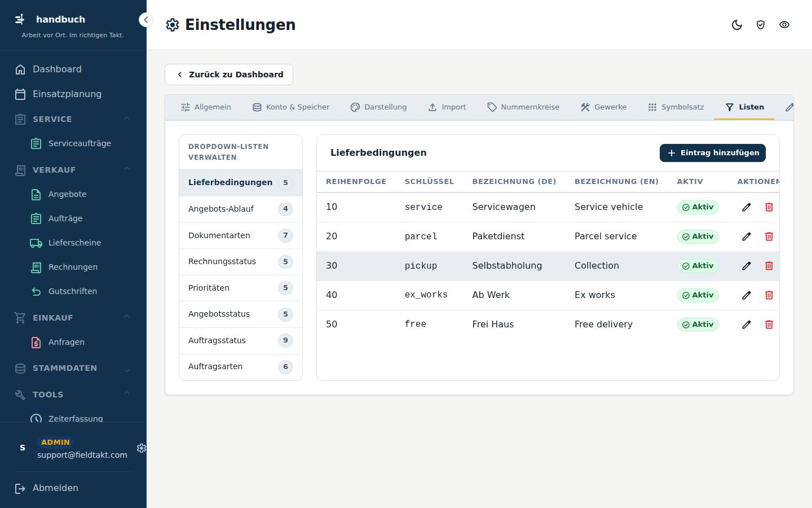The width and height of the screenshot is (812, 508).
Task: Delete the Selbstabholung entry
Action: pos(769,266)
